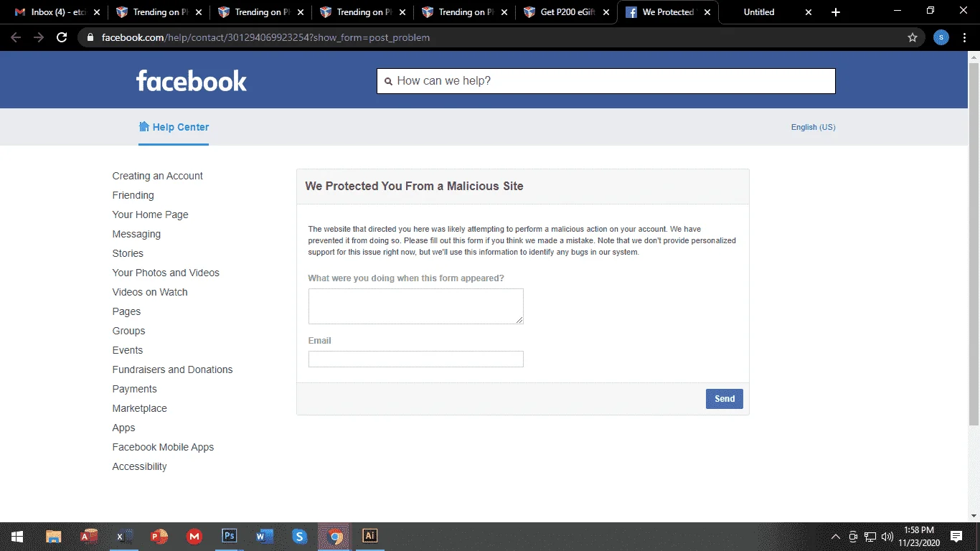Open the Creating an Account help topic
Image resolution: width=980 pixels, height=551 pixels.
[157, 176]
